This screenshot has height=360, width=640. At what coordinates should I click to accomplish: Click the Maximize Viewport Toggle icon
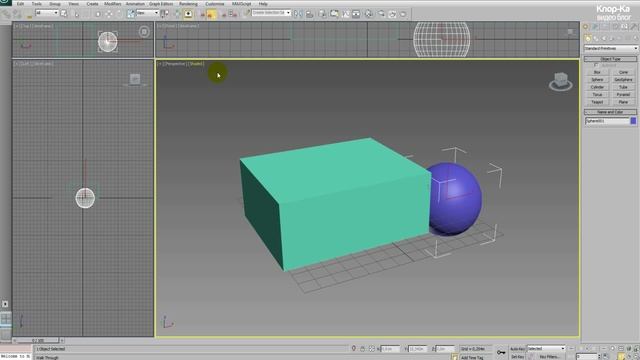(x=637, y=357)
